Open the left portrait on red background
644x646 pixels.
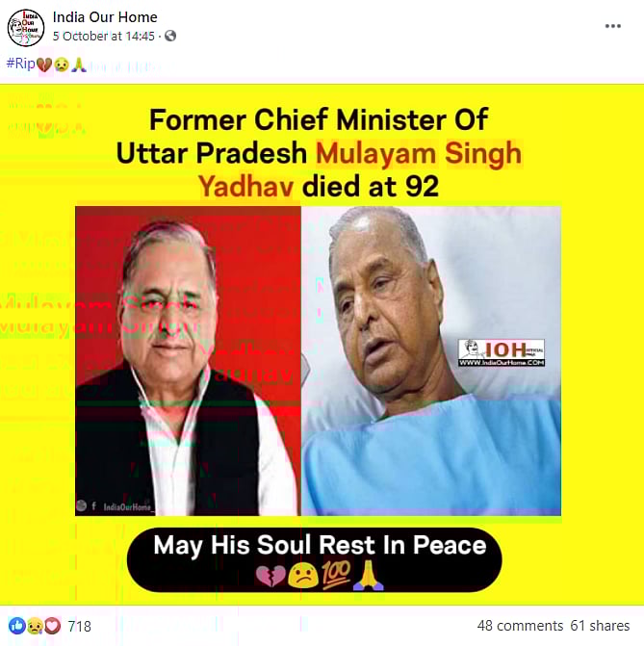pos(188,361)
